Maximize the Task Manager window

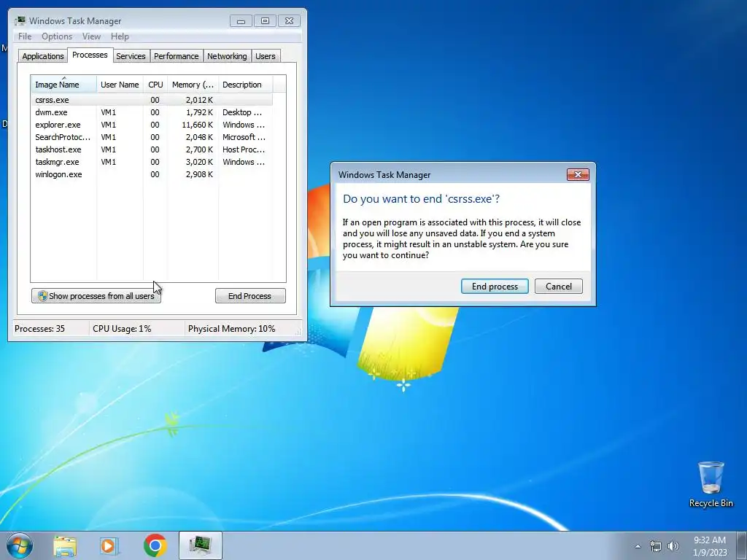(x=265, y=21)
